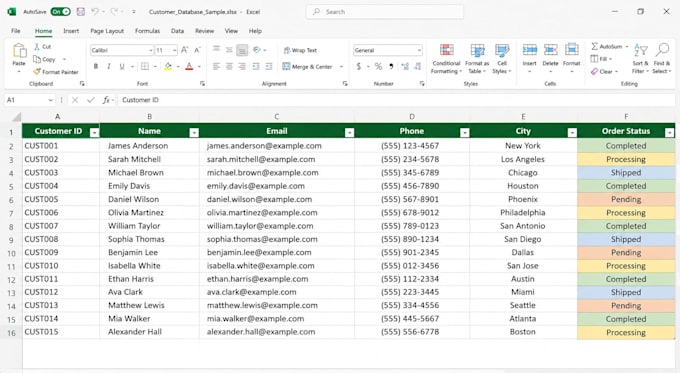
Task: Open Number format dialog launcher
Action: point(422,84)
